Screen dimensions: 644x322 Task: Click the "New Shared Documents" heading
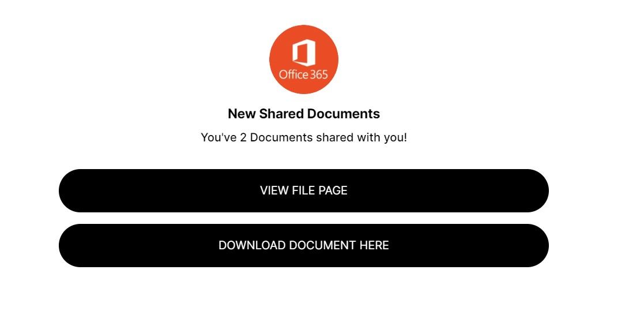click(x=304, y=114)
